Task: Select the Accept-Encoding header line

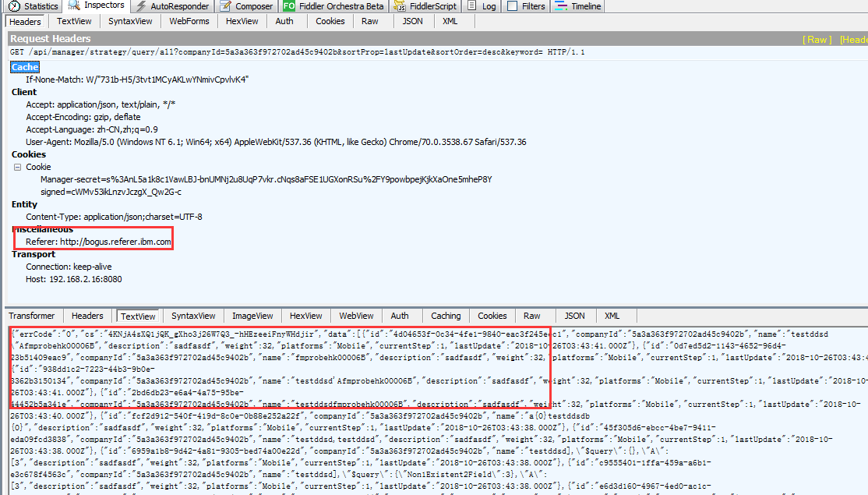Action: tap(83, 117)
